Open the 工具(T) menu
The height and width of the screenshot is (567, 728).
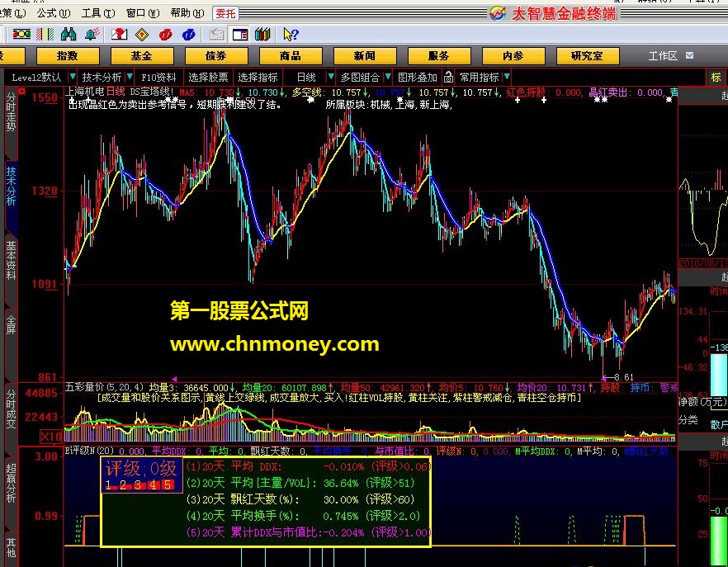pyautogui.click(x=98, y=13)
